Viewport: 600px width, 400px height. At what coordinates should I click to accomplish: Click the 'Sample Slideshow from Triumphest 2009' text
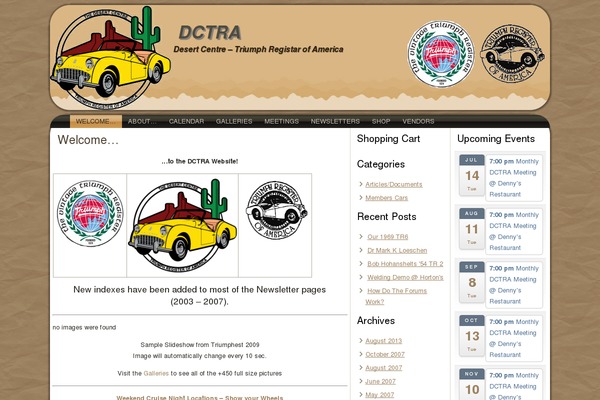click(200, 345)
